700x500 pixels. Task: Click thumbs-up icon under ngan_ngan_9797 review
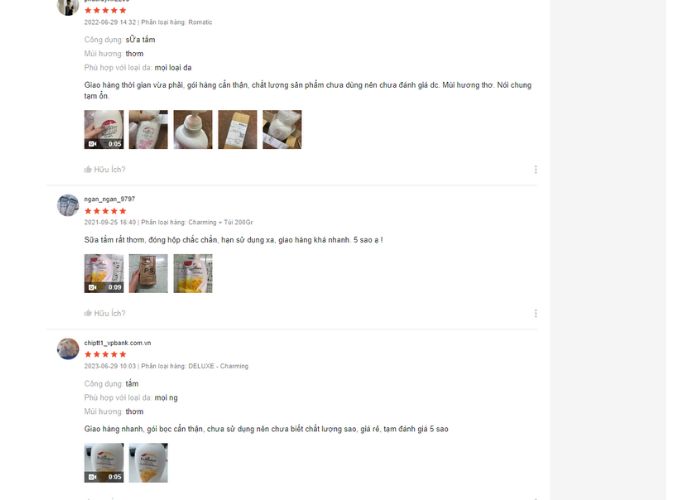(x=88, y=313)
